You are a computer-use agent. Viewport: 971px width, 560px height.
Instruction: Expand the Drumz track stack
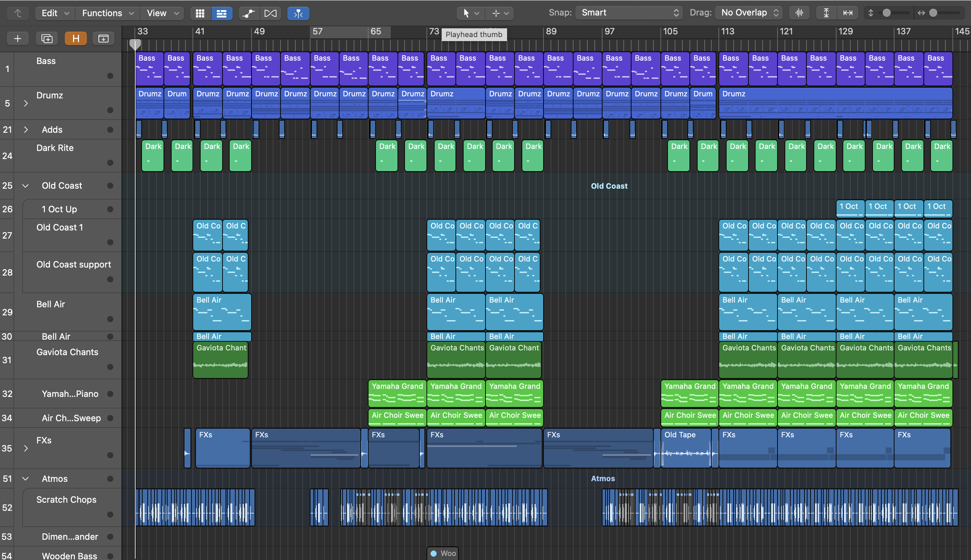click(26, 103)
